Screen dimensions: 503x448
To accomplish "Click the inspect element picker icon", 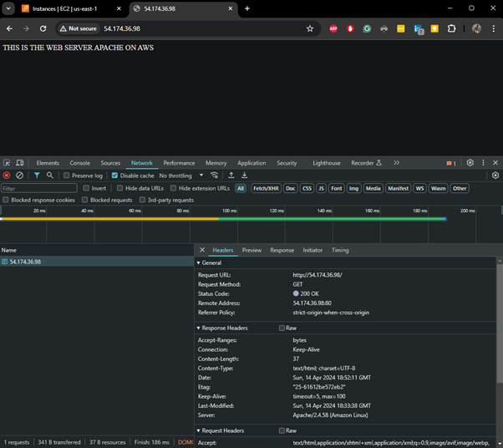I will pyautogui.click(x=7, y=163).
